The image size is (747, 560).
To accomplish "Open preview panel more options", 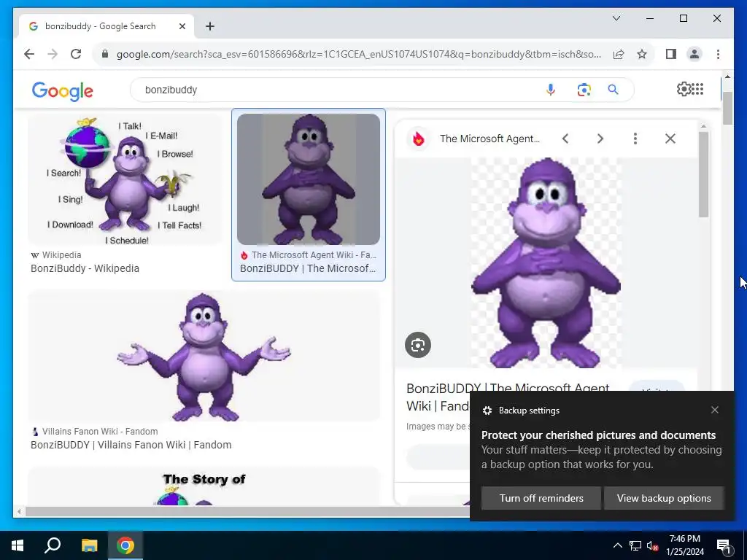I will coord(635,139).
